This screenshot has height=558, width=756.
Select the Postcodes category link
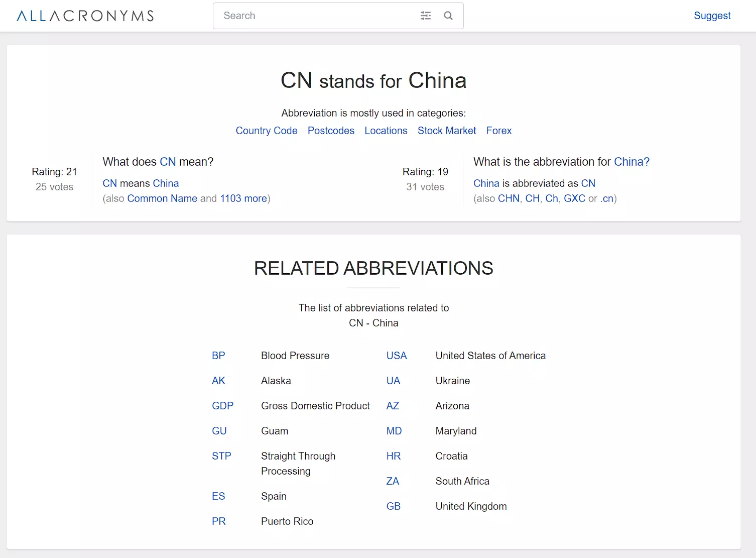pos(331,131)
